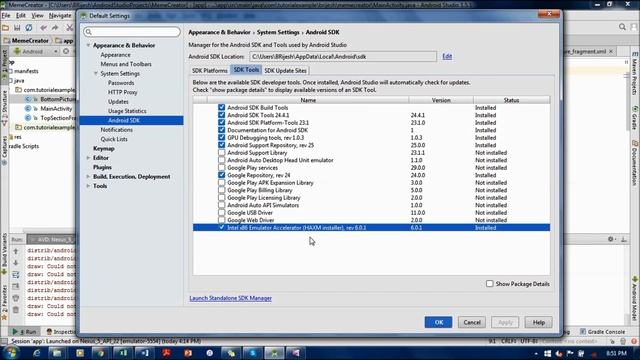Select Notifications in settings tree
The height and width of the screenshot is (360, 640).
pos(117,130)
